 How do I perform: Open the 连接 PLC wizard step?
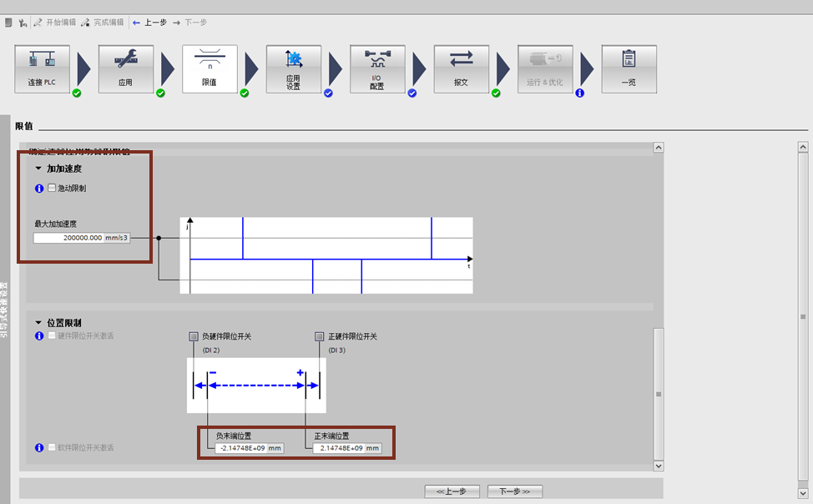(x=42, y=68)
